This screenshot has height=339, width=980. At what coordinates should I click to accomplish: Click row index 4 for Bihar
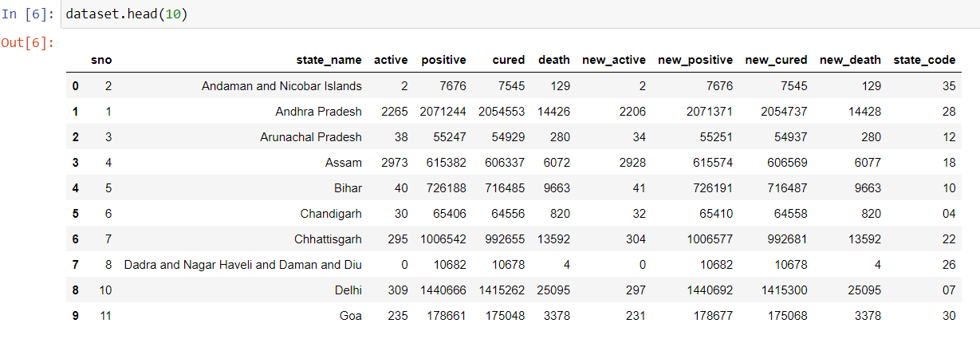(75, 187)
